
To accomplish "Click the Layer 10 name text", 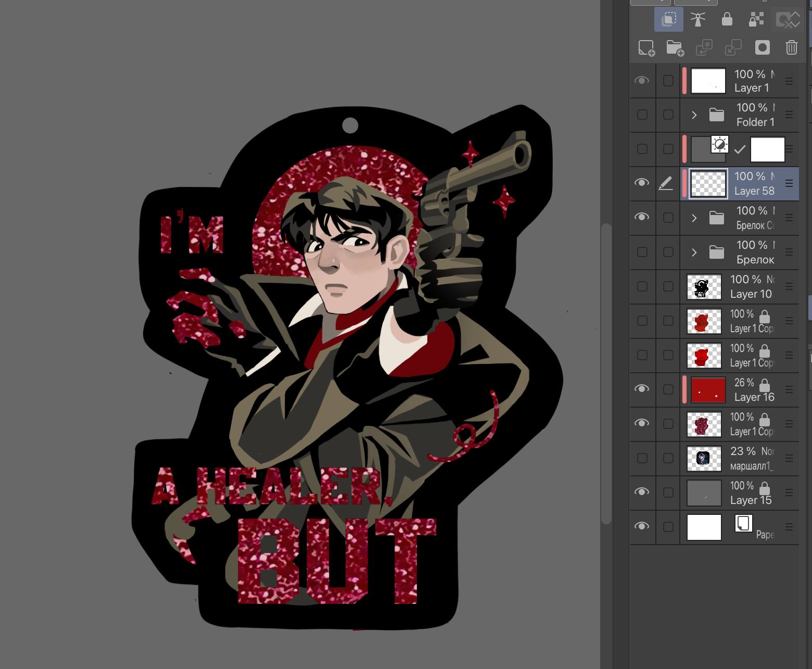I will coord(751,294).
